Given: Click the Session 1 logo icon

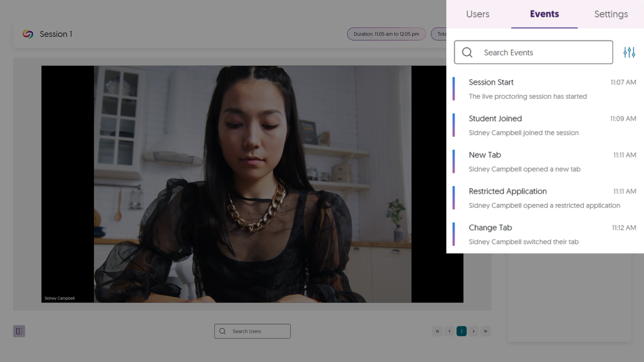Looking at the screenshot, I should (x=28, y=34).
